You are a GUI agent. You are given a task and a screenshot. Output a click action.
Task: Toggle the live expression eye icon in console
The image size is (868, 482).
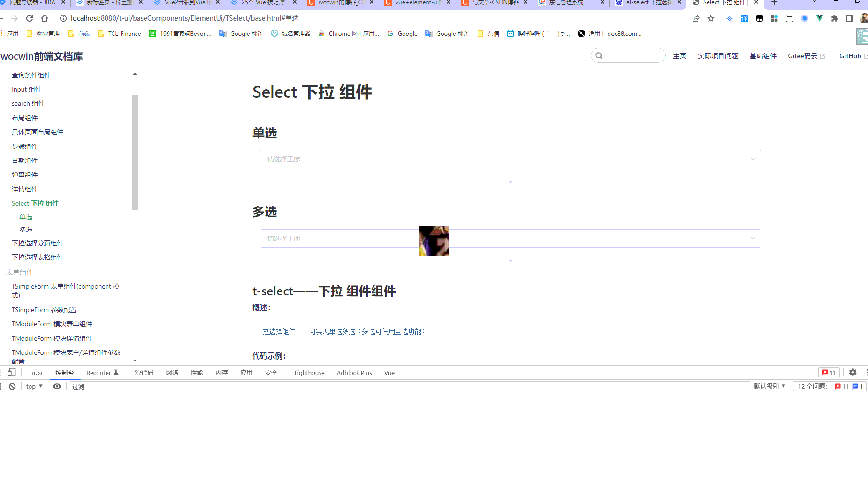coord(57,386)
